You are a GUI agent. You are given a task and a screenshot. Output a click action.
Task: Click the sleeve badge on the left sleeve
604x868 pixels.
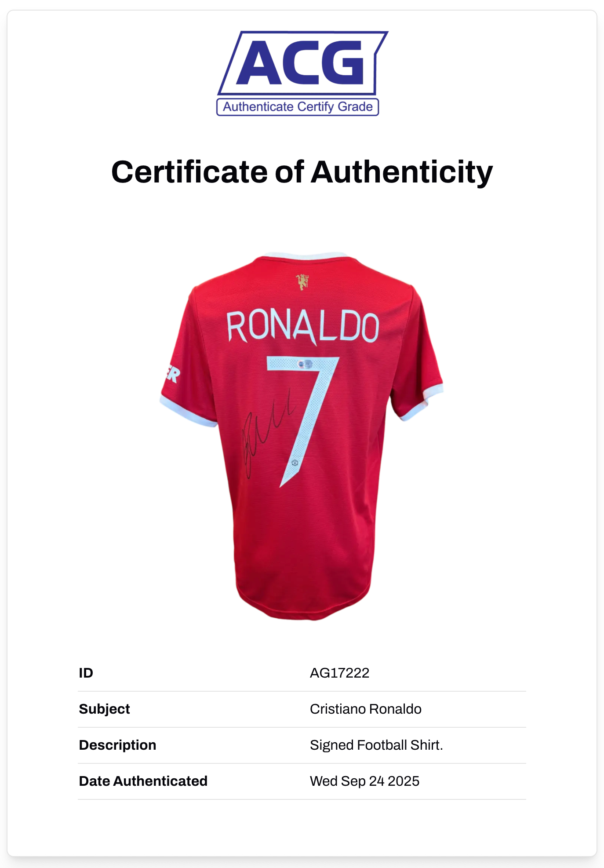coord(173,374)
